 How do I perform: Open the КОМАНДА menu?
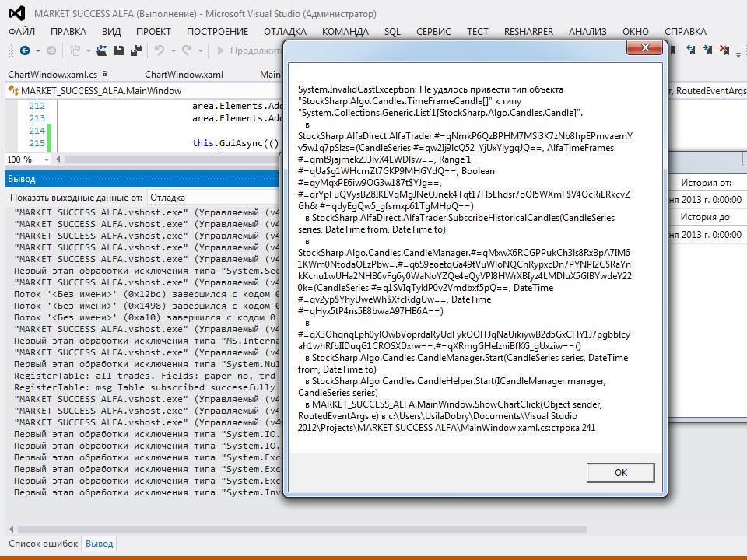pyautogui.click(x=345, y=31)
